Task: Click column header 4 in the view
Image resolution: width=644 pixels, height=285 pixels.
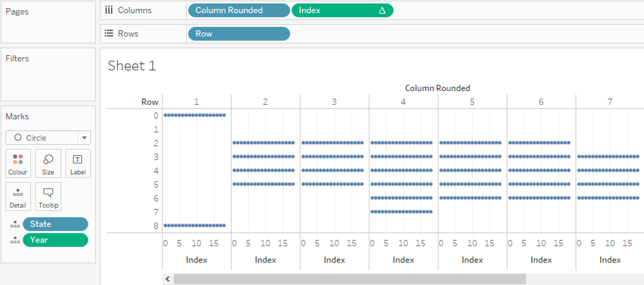Action: tap(403, 102)
